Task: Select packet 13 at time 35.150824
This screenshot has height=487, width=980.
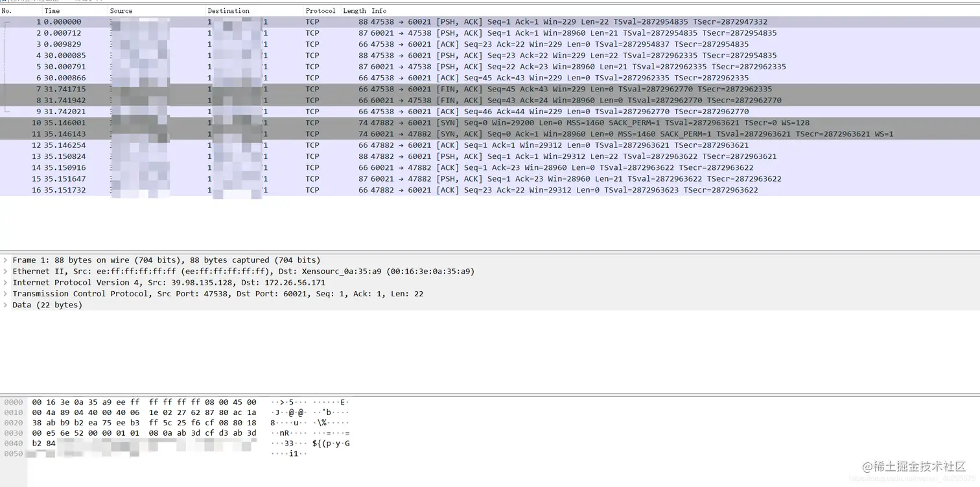Action: pos(490,156)
